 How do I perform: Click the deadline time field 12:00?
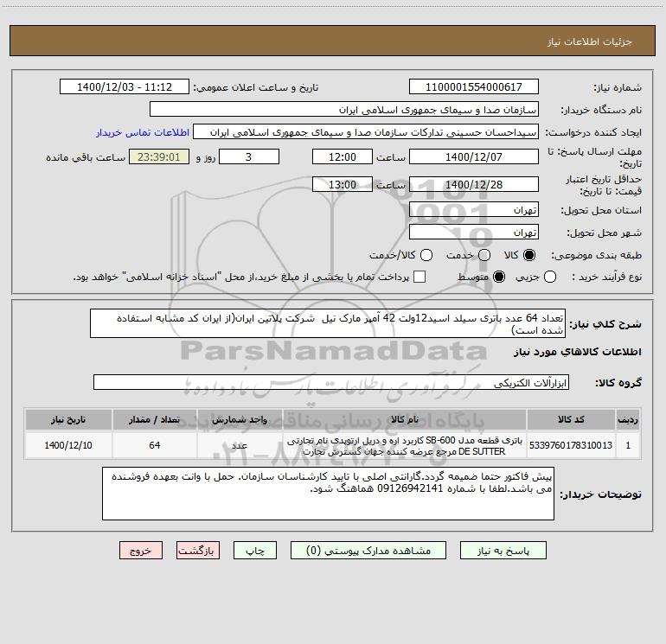[x=343, y=156]
